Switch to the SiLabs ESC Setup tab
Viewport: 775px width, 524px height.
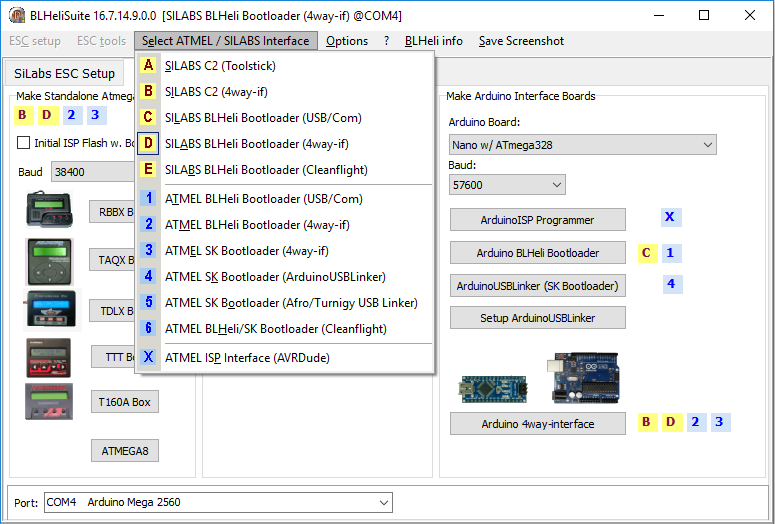[65, 74]
